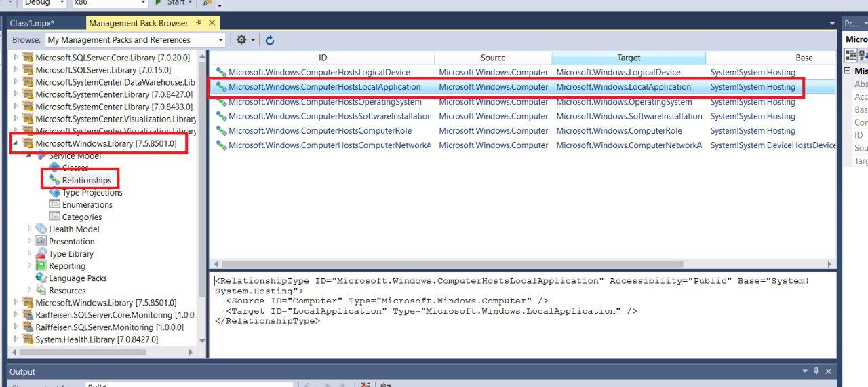This screenshot has width=868, height=387.
Task: Click the Health Model node icon
Action: click(41, 229)
